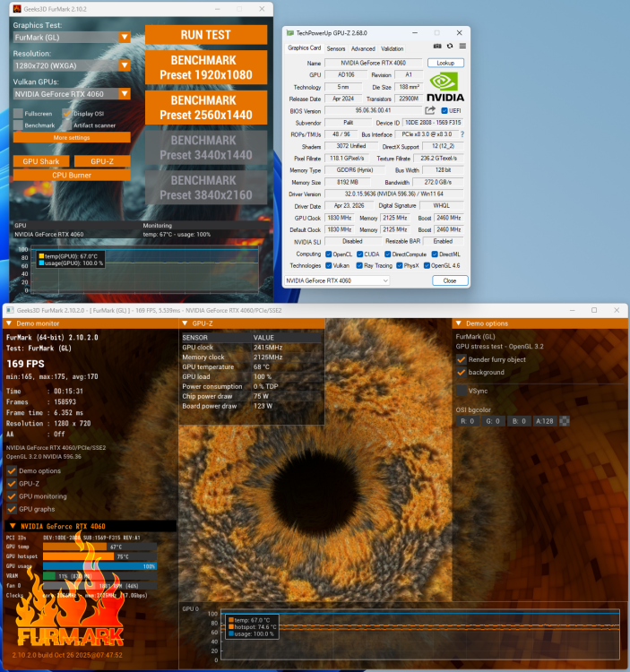Adjust the OSI bgcolor G value

[493, 421]
